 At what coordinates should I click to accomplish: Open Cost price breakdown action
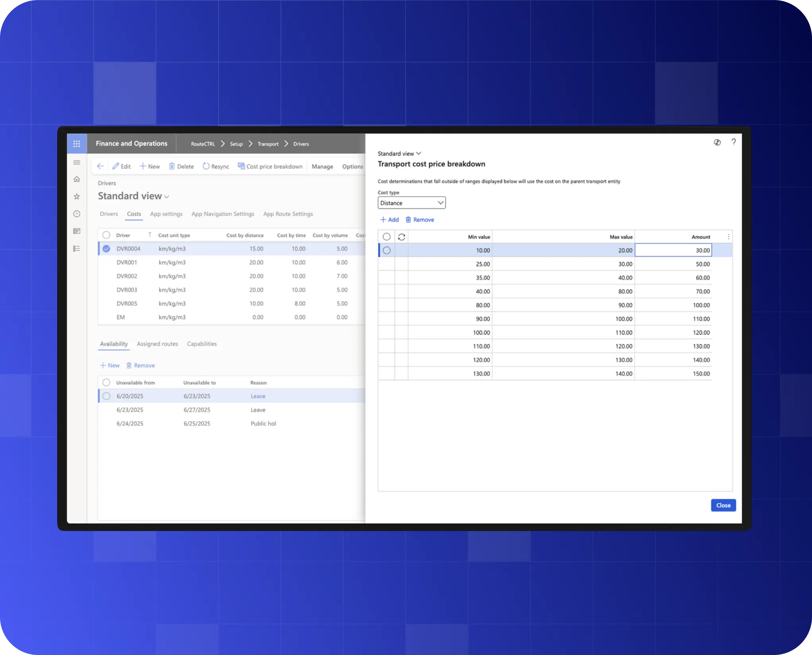click(270, 166)
